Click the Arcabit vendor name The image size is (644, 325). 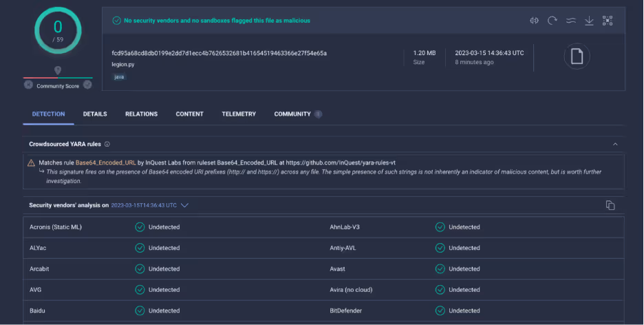(x=39, y=269)
